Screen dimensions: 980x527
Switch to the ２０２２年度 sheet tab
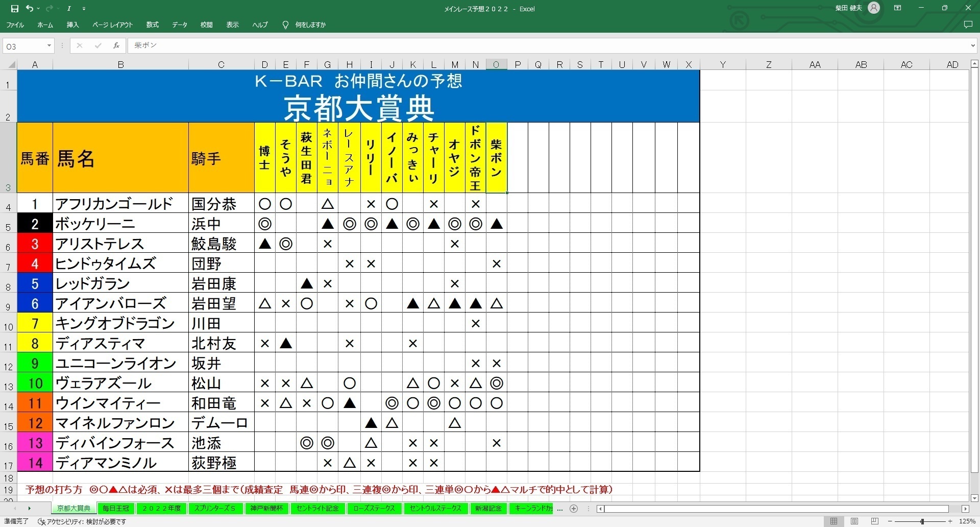[x=161, y=509]
